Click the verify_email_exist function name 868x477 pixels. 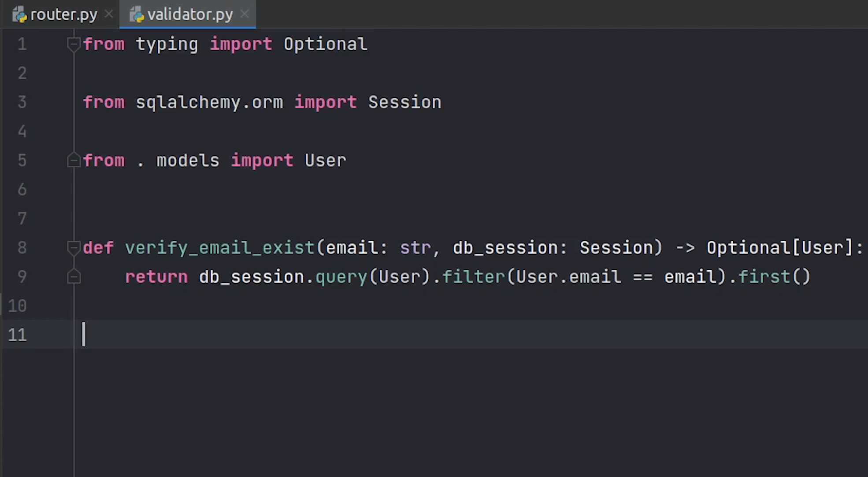click(x=219, y=247)
